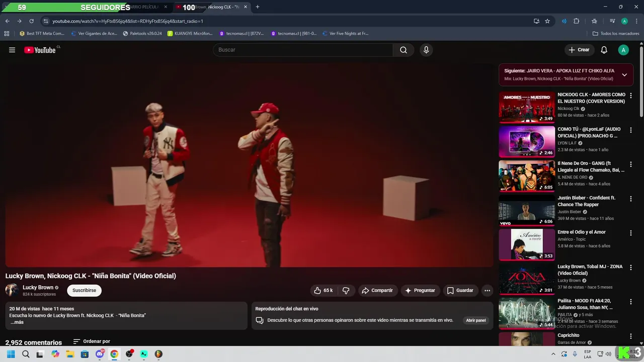Click the video player area to pause
The height and width of the screenshot is (362, 644).
249,165
